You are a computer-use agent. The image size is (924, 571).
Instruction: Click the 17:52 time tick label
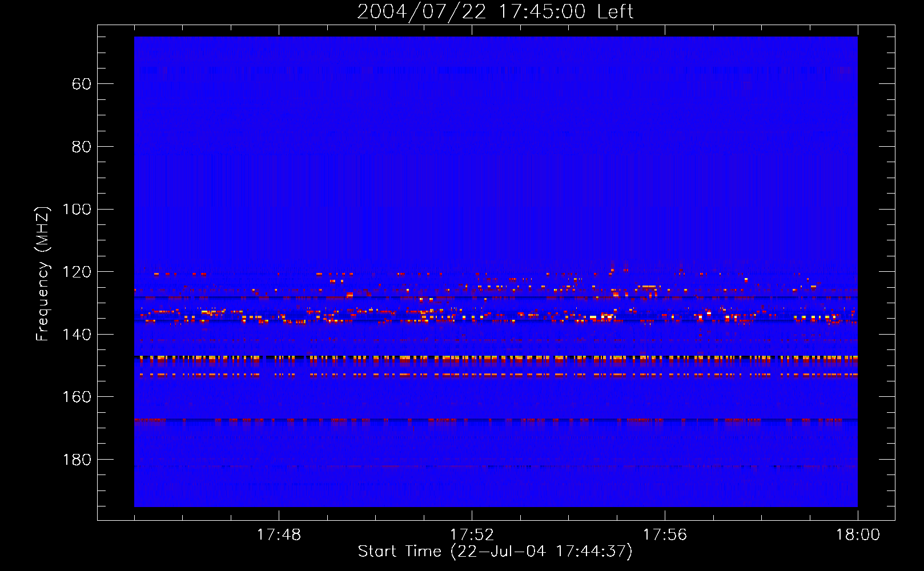[472, 535]
